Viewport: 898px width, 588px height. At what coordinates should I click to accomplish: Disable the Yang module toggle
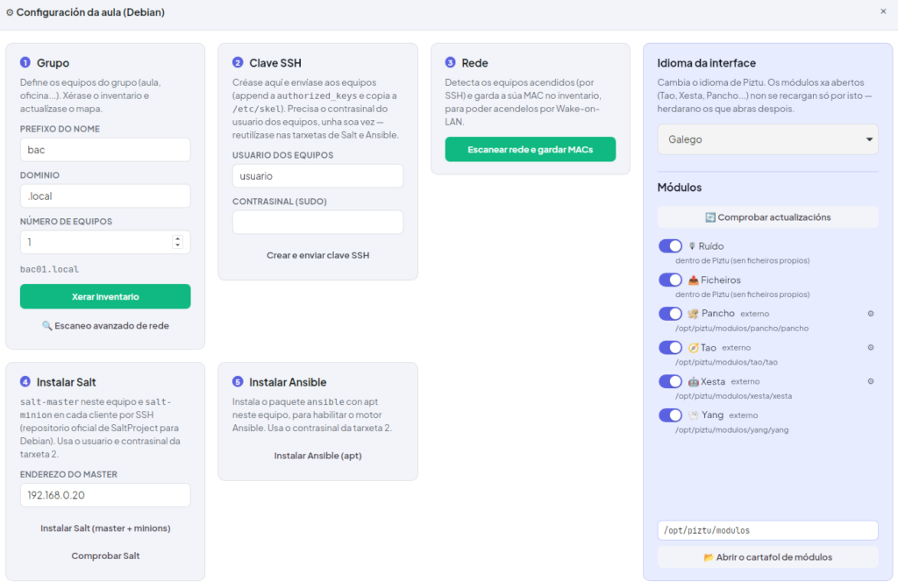(670, 415)
